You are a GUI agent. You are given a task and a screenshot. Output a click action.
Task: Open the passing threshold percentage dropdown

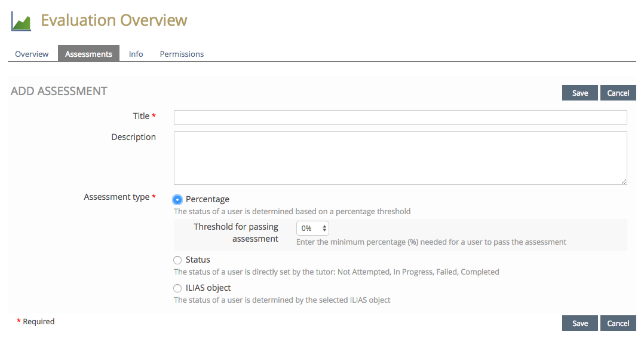pyautogui.click(x=312, y=228)
